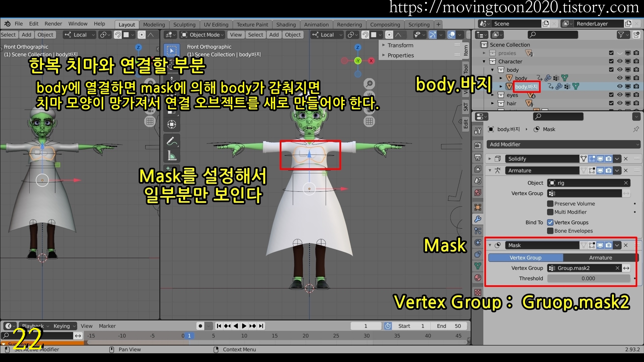Activate the Annotate pencil tool

172,141
